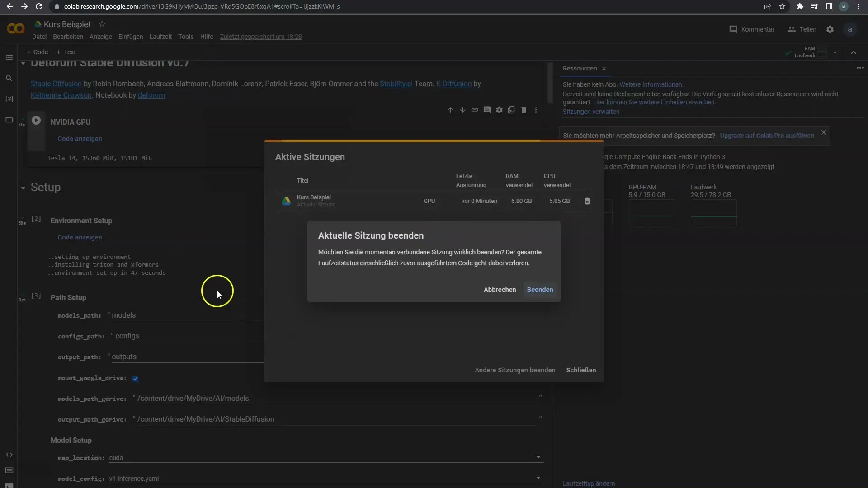Image resolution: width=868 pixels, height=488 pixels.
Task: Open the variables {x} sidebar icon
Action: [9, 99]
